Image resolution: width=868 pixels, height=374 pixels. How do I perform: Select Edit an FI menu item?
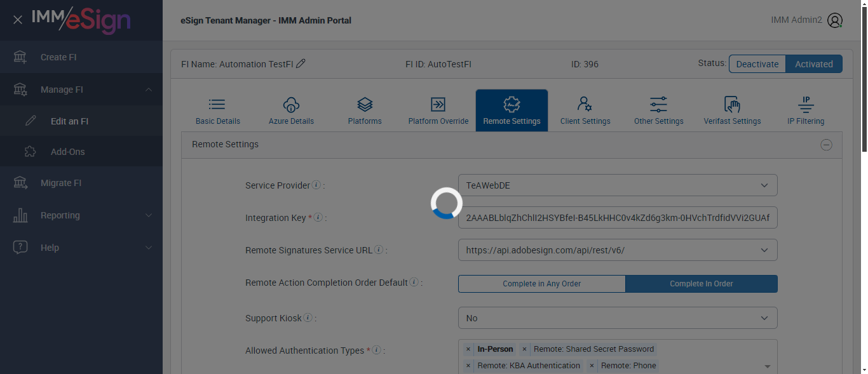[81, 121]
